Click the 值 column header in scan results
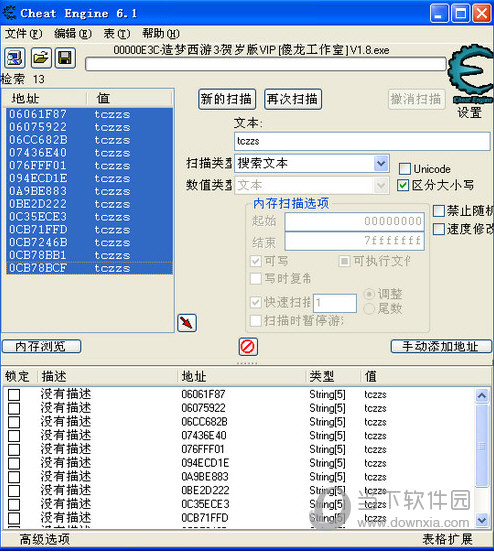 tap(130, 98)
